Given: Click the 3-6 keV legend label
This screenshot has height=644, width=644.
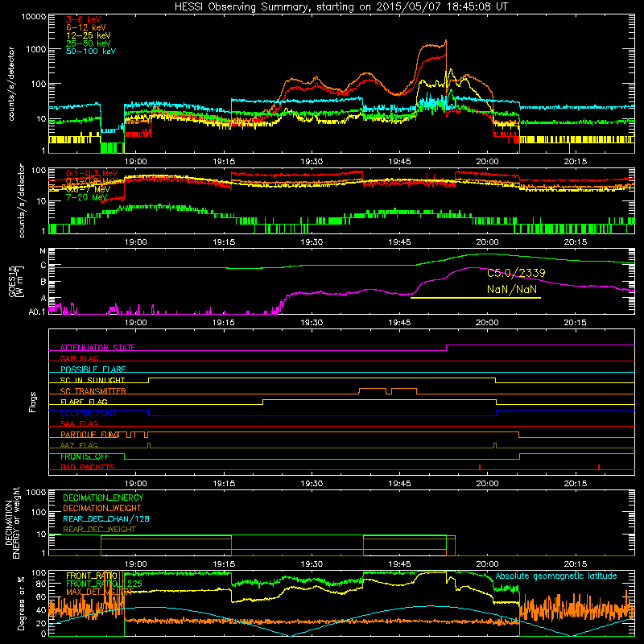Looking at the screenshot, I should (83, 19).
